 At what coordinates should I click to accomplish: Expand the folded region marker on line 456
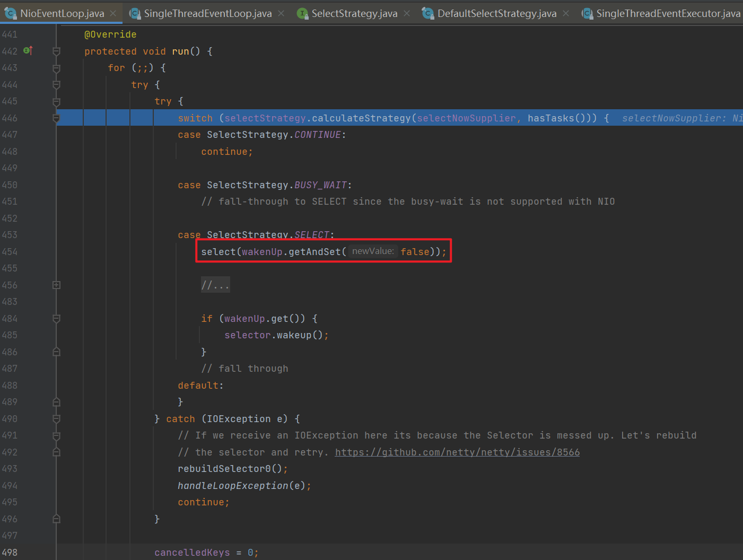(x=56, y=285)
